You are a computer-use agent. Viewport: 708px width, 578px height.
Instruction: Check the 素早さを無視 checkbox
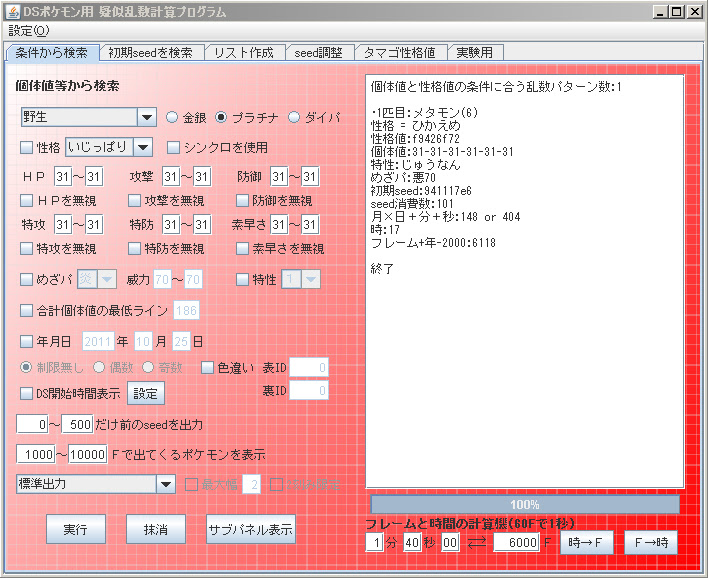point(242,248)
